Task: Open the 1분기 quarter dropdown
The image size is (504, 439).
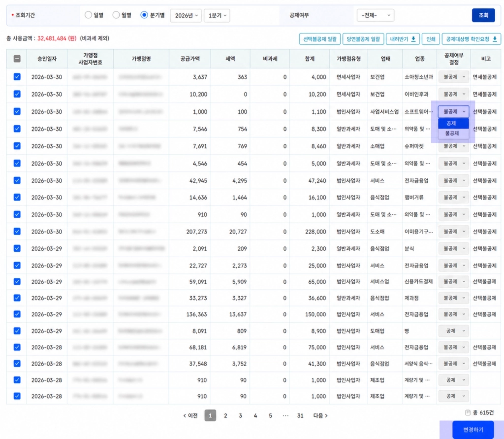Action: pos(217,15)
